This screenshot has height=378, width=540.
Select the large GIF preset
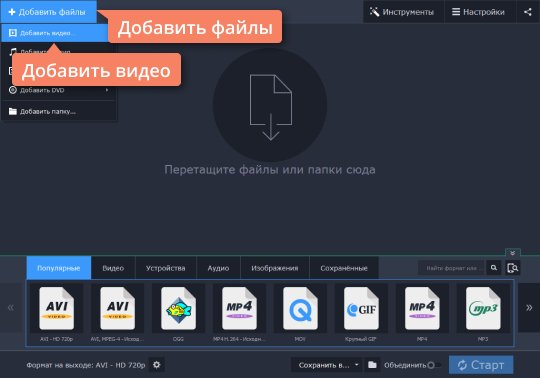(361, 313)
